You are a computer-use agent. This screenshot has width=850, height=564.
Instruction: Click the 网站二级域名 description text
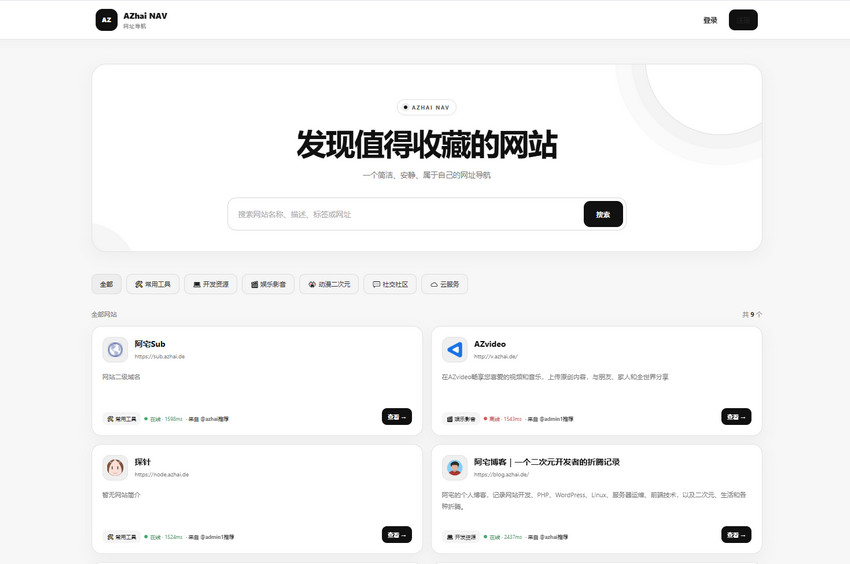click(121, 377)
